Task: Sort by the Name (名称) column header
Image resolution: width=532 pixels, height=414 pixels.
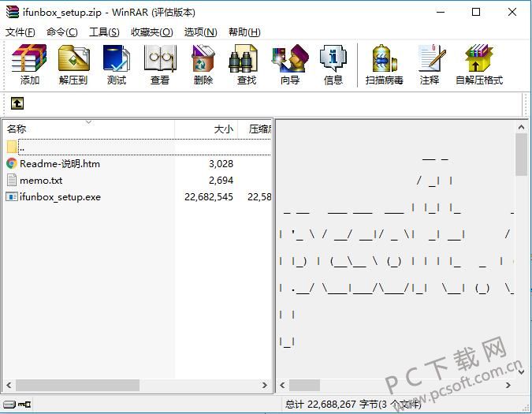Action: pos(89,129)
